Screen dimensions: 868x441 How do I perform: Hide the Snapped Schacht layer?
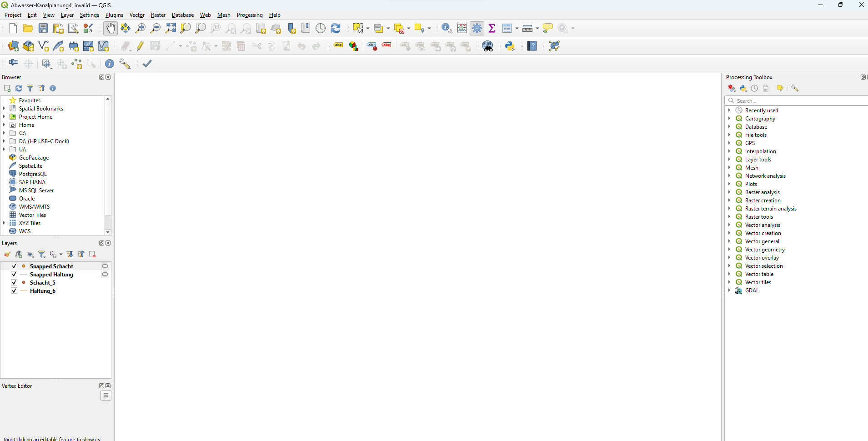pos(14,266)
